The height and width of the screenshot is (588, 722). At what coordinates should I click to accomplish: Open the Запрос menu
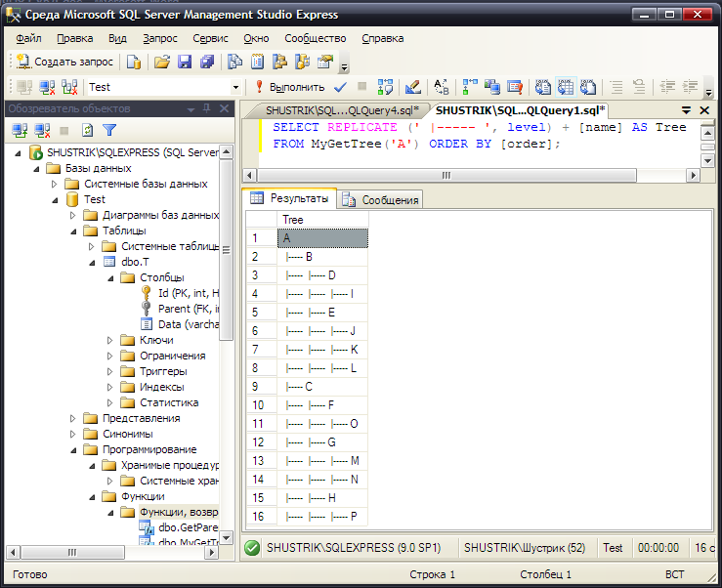click(x=160, y=39)
